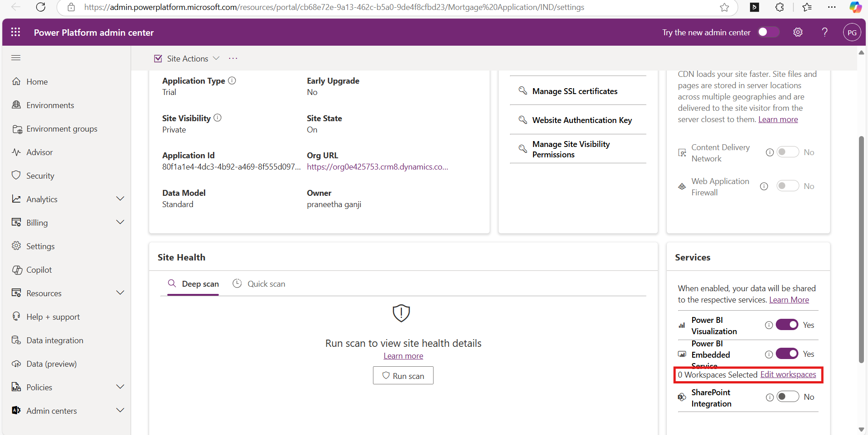Click the Application Type info icon

click(232, 80)
